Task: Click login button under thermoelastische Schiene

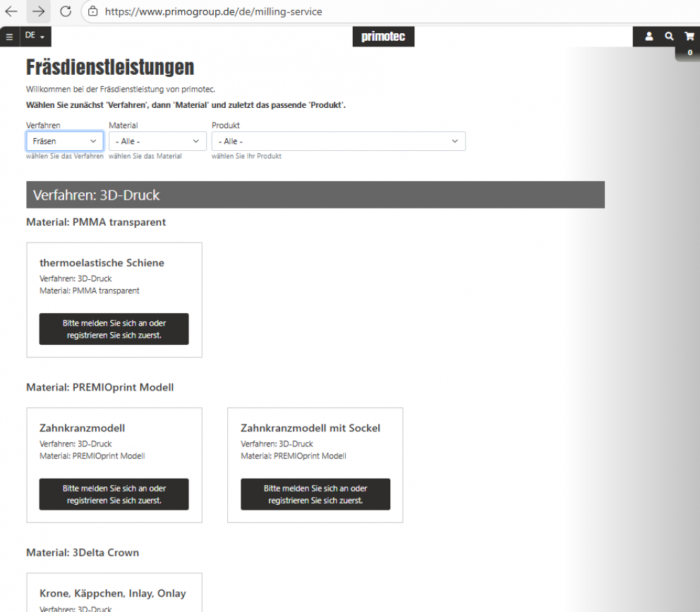Action: tap(114, 329)
